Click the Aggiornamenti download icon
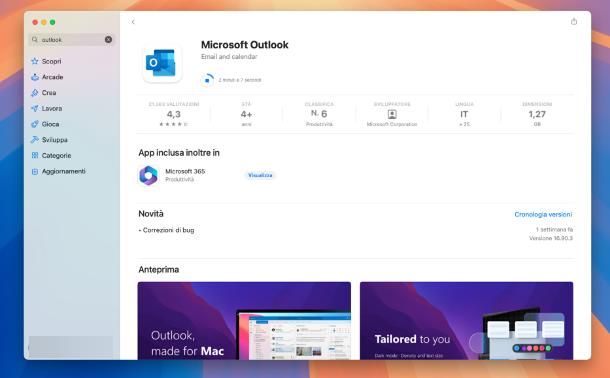The image size is (610, 378). [x=35, y=172]
